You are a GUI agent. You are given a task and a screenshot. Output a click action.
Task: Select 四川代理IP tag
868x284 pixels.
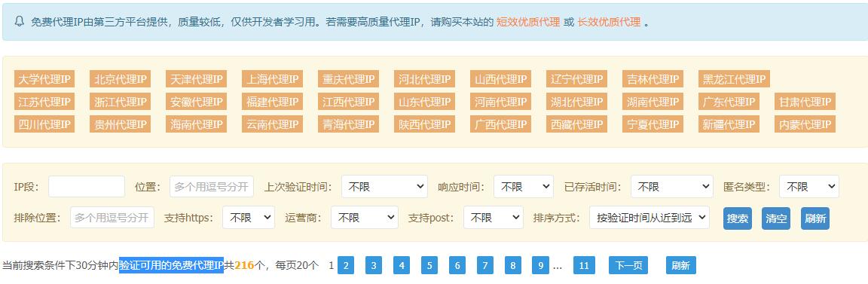44,124
